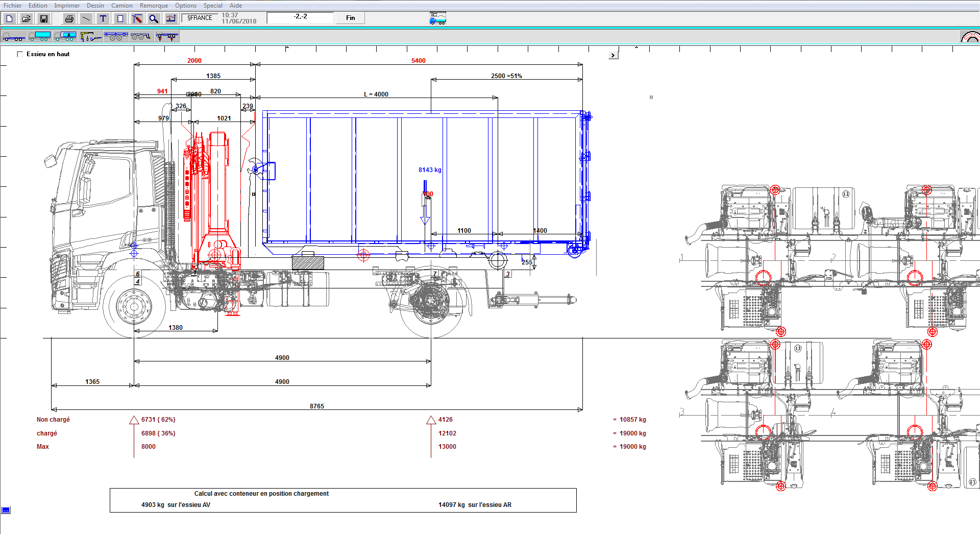The width and height of the screenshot is (980, 534).
Task: Save using the floppy disk icon
Action: pyautogui.click(x=44, y=18)
